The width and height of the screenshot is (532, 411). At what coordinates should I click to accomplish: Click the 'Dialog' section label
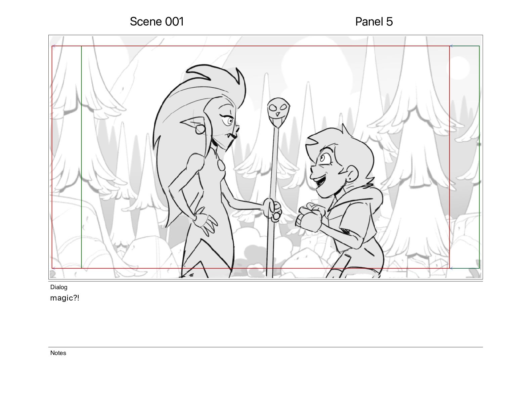(59, 287)
